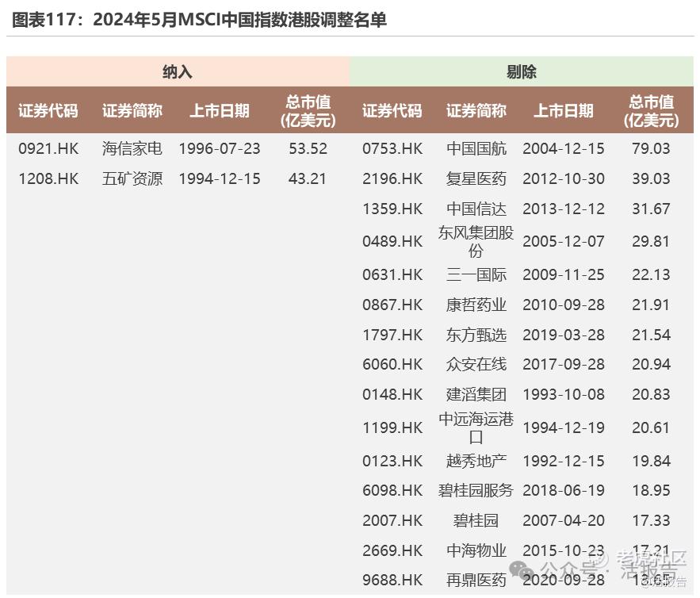
Task: Select the 东风集团股份 name cell
Action: 476,241
